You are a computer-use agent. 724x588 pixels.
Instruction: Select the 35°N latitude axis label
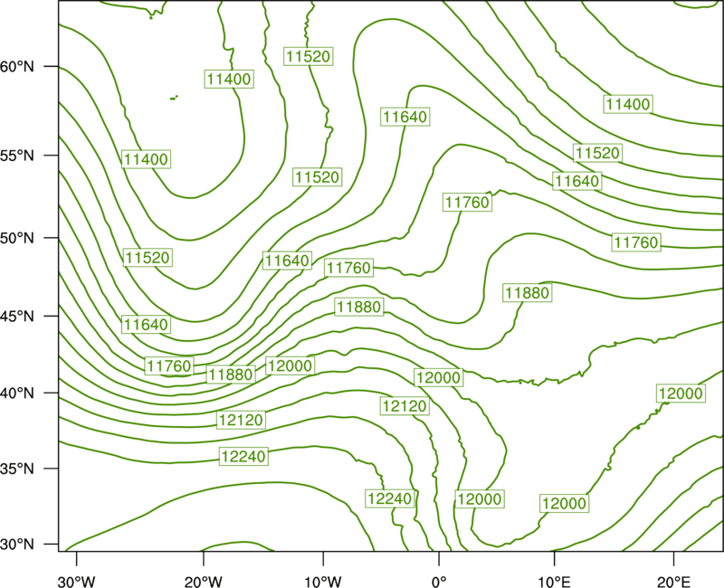click(17, 469)
